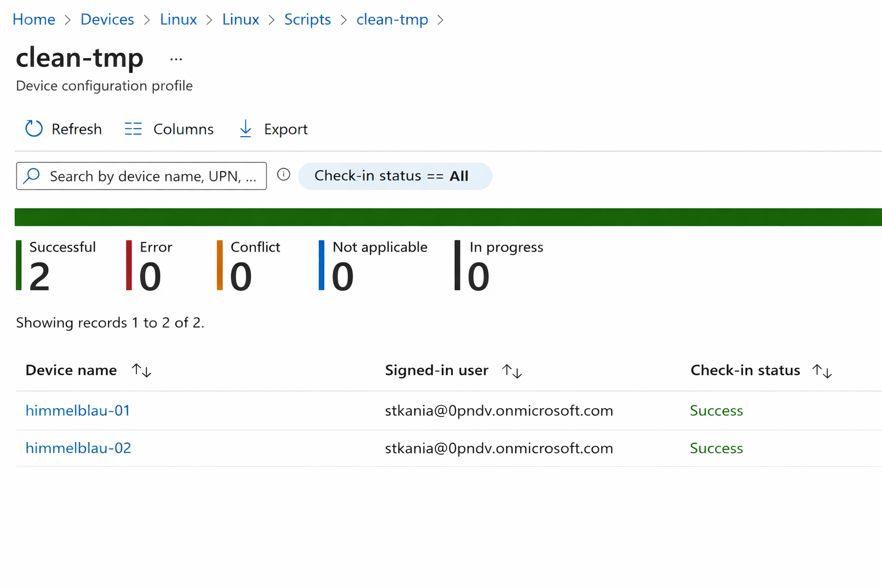Select the Successful count tile
The image size is (882, 588).
tap(56, 265)
